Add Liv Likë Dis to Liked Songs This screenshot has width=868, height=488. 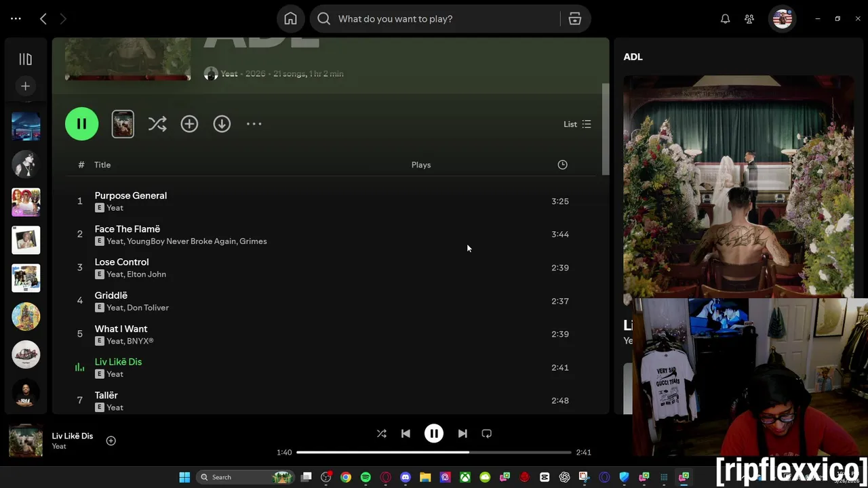[111, 441]
